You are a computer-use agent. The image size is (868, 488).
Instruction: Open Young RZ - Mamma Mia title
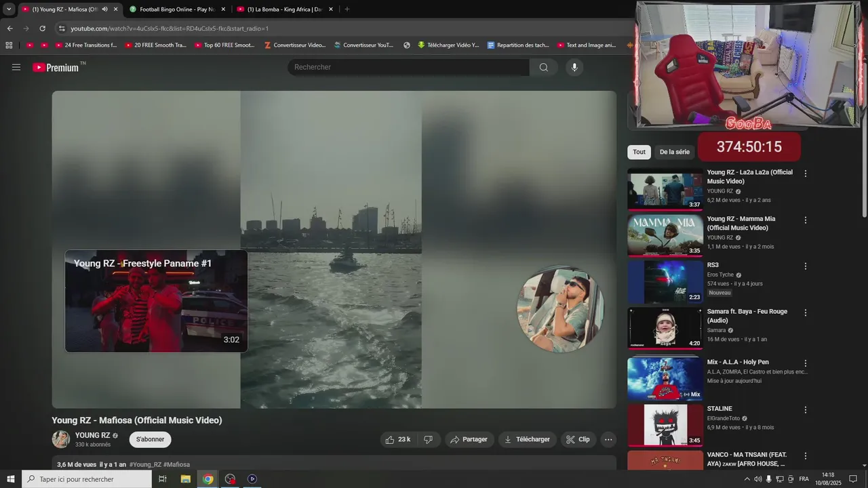click(x=741, y=223)
